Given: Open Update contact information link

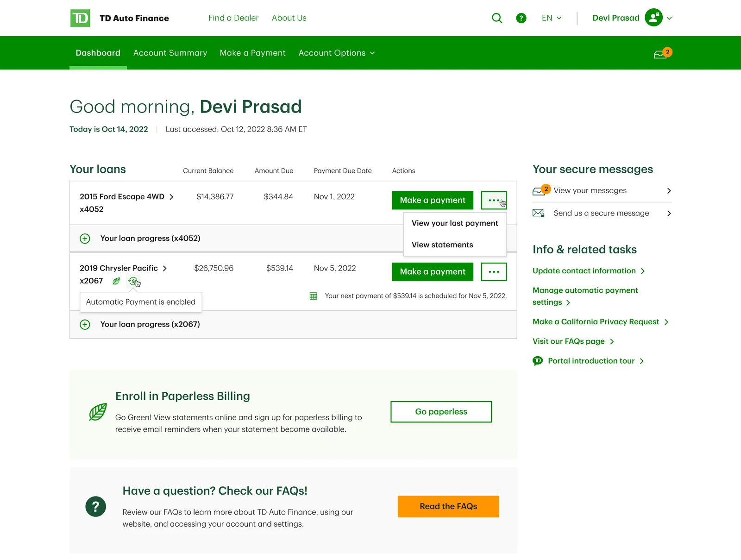Looking at the screenshot, I should click(589, 271).
